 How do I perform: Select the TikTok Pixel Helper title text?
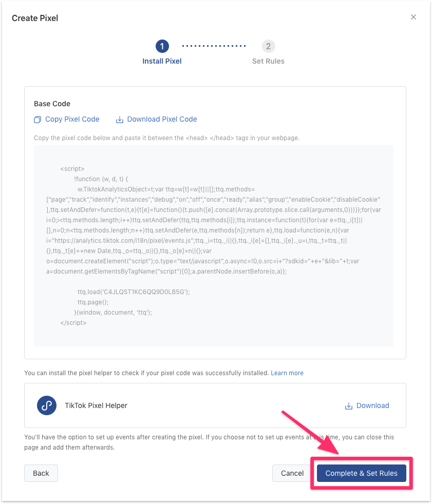tap(96, 405)
